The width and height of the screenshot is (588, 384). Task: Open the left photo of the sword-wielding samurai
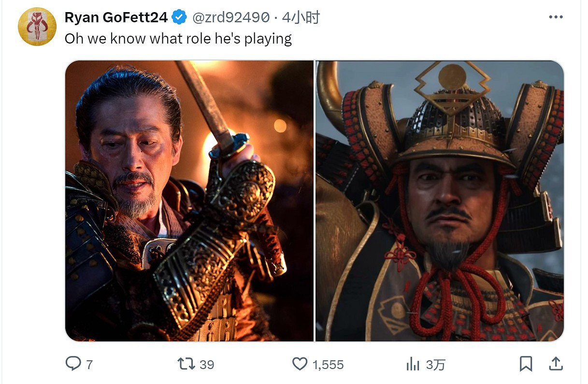coord(189,201)
